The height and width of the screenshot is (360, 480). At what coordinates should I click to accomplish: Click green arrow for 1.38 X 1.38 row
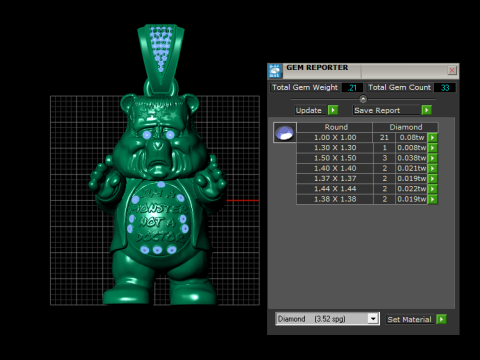432,199
